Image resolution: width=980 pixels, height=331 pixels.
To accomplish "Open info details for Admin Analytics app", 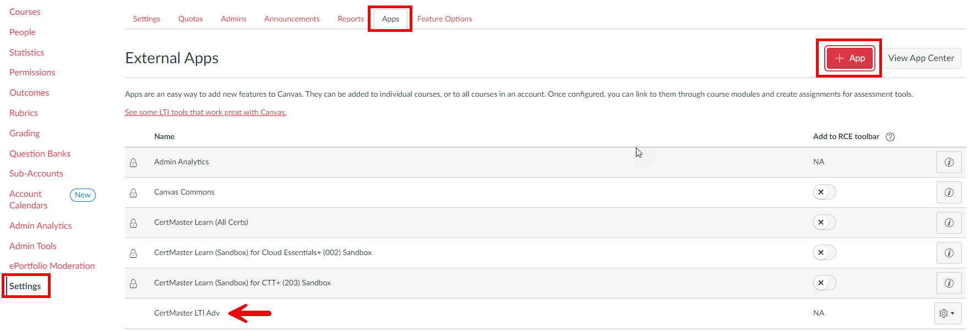I will click(x=949, y=162).
